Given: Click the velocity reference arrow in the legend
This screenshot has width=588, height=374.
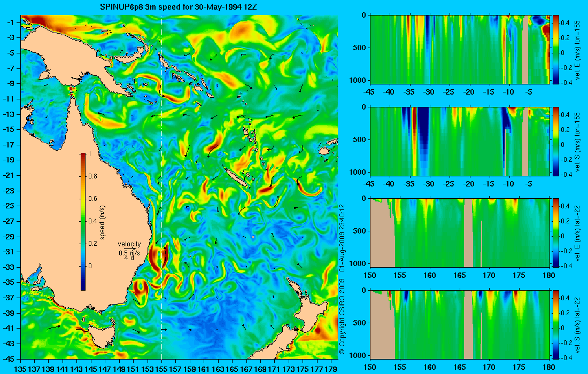Looking at the screenshot, I should click(x=130, y=249).
